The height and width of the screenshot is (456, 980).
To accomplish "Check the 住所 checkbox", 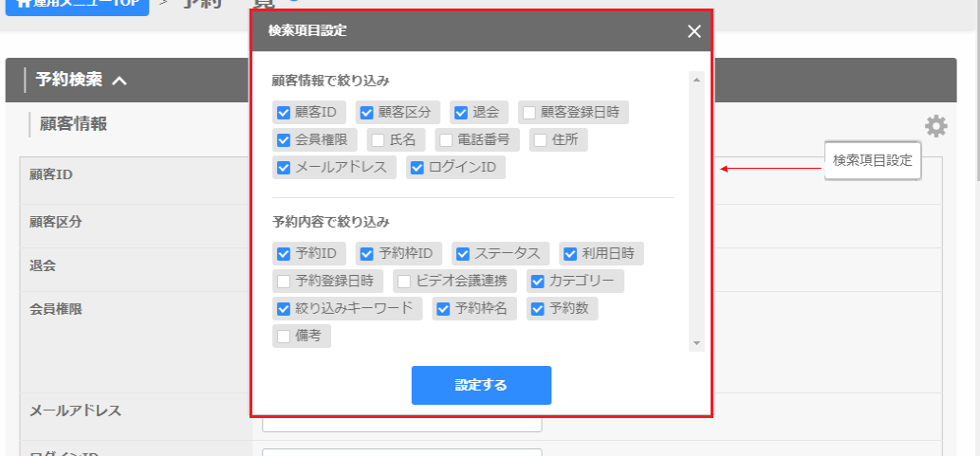I will 540,140.
